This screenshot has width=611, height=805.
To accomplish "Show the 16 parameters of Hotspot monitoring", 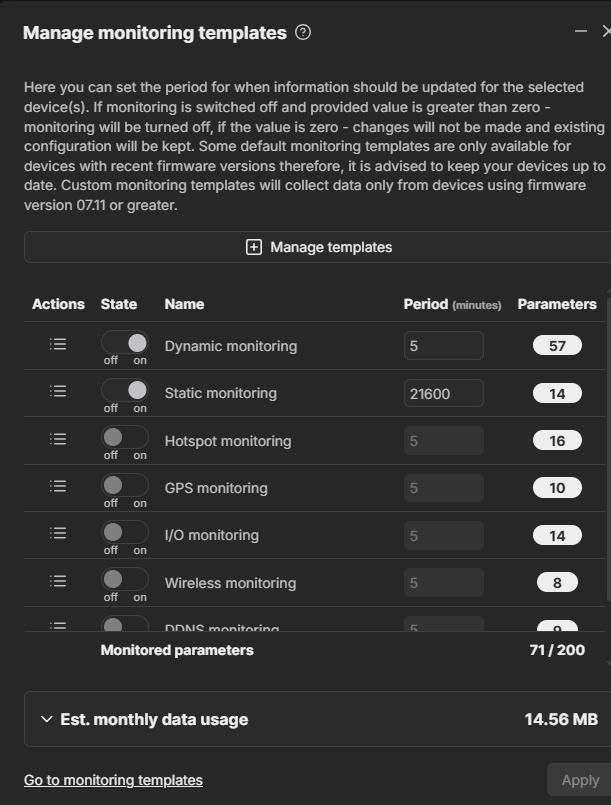I will tap(557, 441).
